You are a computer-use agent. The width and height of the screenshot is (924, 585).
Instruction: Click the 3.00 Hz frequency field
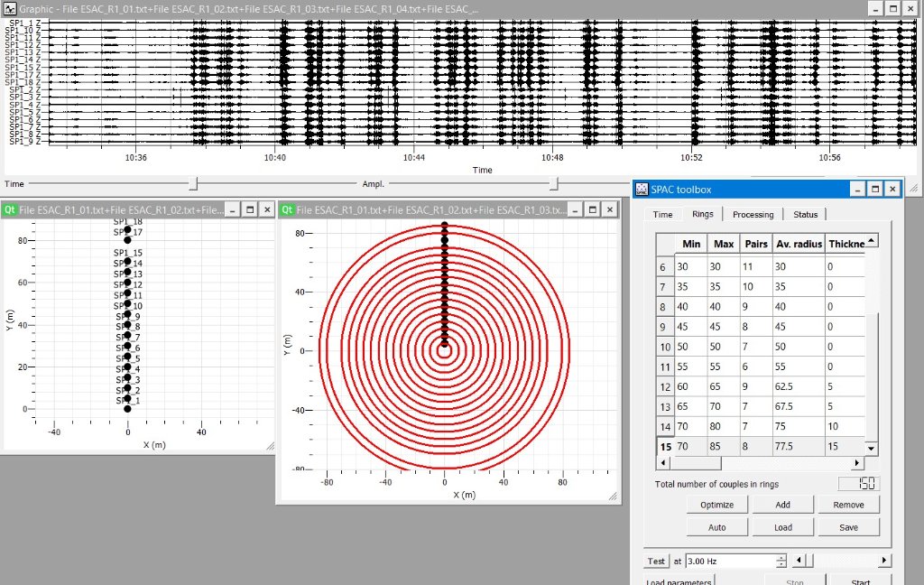pos(729,562)
